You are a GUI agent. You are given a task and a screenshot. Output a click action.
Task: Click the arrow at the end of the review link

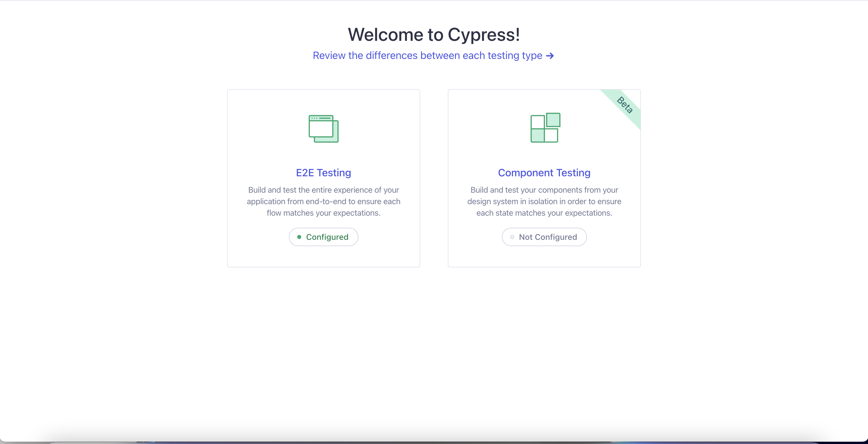pos(550,56)
